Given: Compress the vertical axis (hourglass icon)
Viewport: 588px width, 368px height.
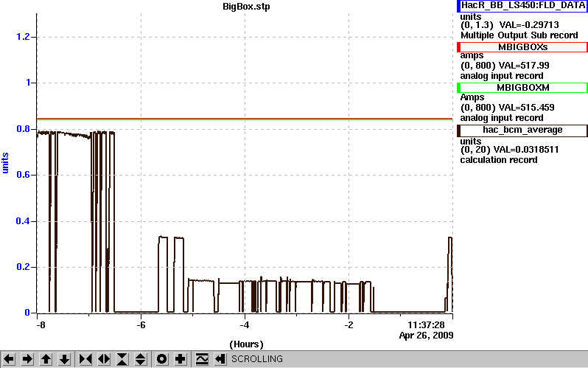Looking at the screenshot, I should pos(122,359).
